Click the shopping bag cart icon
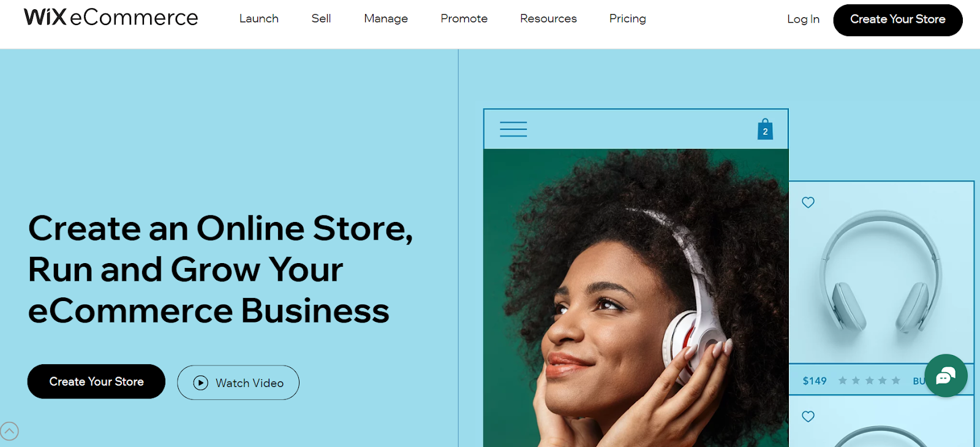This screenshot has width=980, height=447. 765,129
